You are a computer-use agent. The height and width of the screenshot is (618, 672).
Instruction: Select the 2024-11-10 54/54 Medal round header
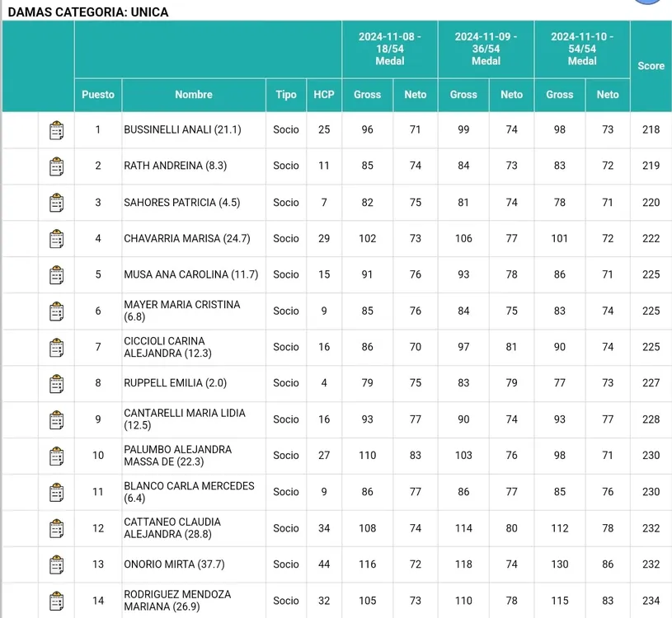click(582, 49)
